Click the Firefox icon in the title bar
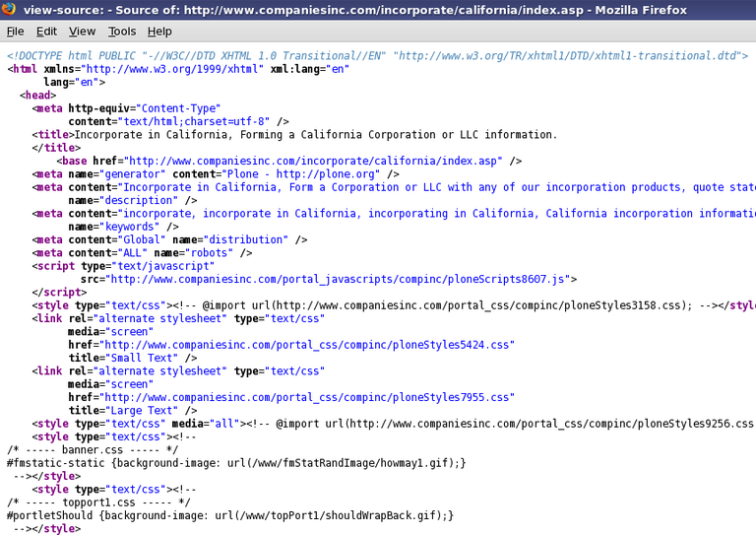 tap(8, 9)
